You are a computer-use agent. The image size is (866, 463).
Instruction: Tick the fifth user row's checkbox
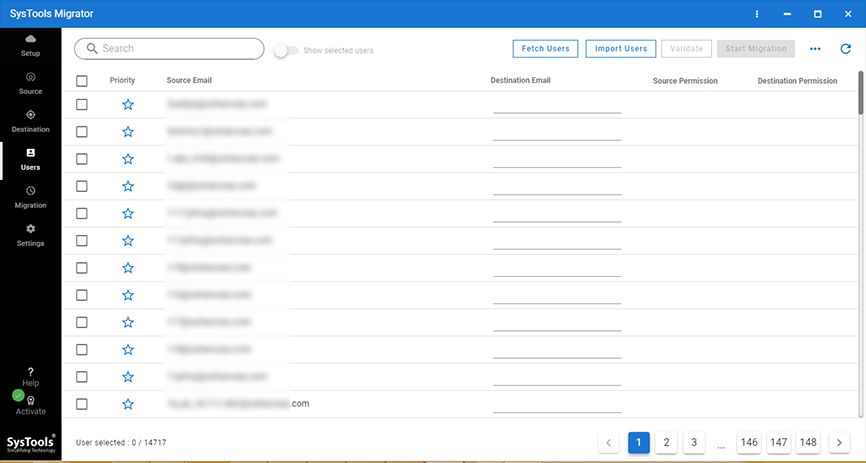click(82, 213)
